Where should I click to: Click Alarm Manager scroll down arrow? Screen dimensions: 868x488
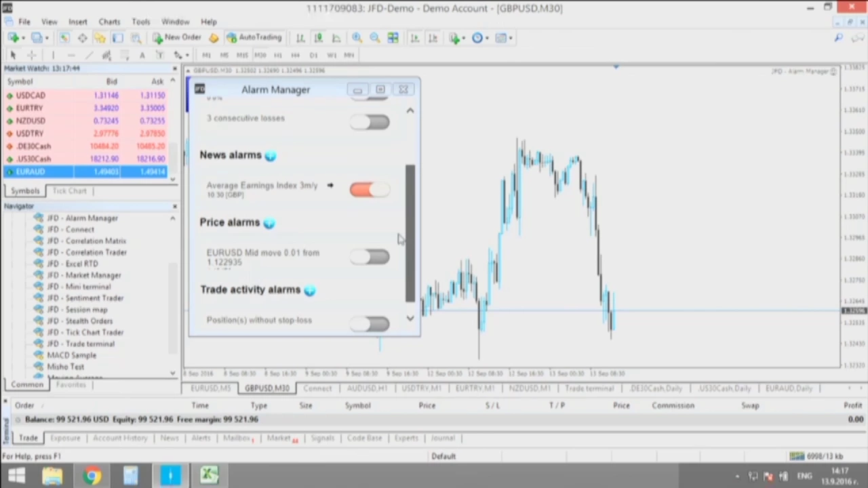(410, 318)
